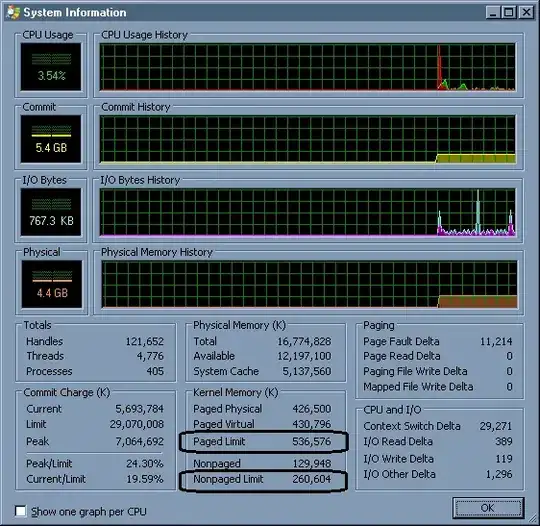The height and width of the screenshot is (526, 540).
Task: Click Physical Memory Total value 16,774,828
Action: (x=304, y=341)
